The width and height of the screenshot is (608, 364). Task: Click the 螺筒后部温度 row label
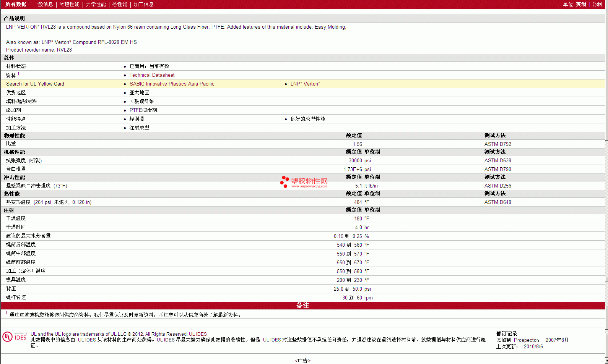pyautogui.click(x=21, y=245)
